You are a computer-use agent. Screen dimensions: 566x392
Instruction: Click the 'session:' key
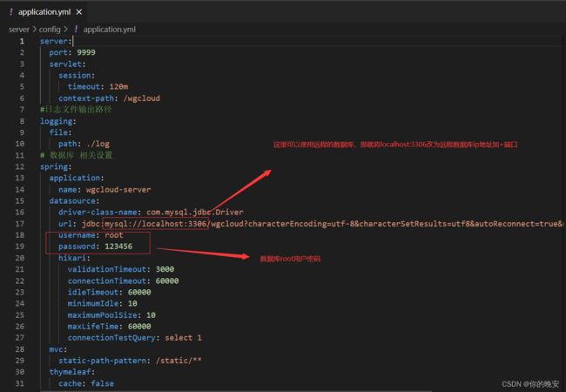click(77, 76)
